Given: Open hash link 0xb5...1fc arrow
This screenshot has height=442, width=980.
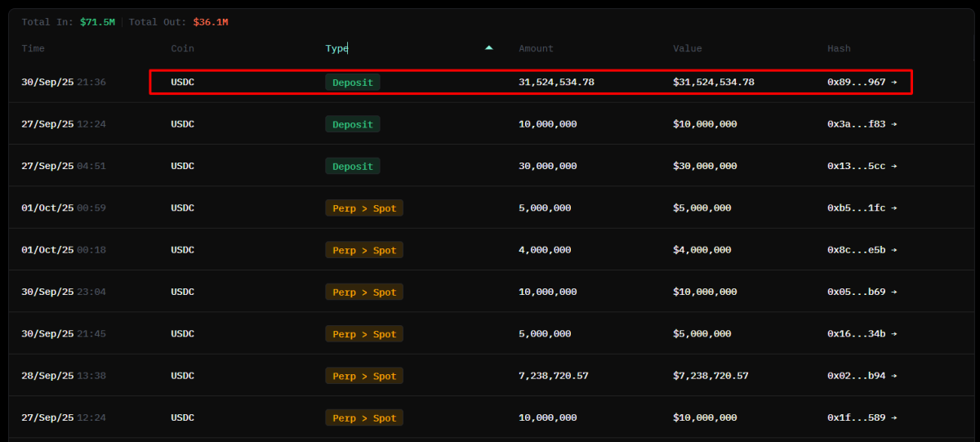Looking at the screenshot, I should (x=893, y=208).
